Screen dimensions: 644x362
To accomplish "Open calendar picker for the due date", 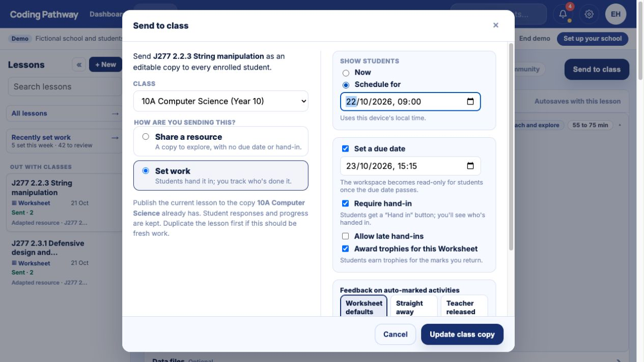I will pyautogui.click(x=470, y=166).
